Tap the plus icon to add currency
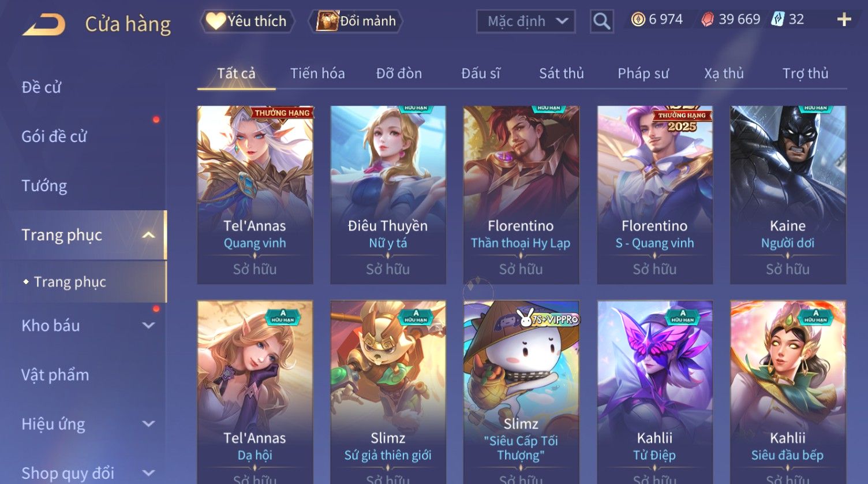Viewport: 868px width, 484px height. click(844, 20)
